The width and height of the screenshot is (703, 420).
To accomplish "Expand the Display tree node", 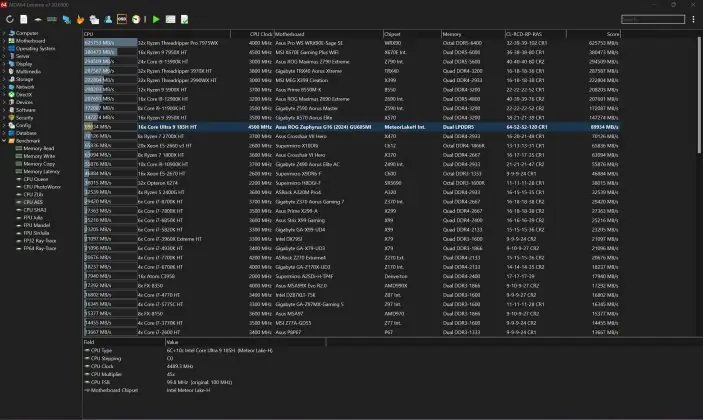I will [4, 64].
